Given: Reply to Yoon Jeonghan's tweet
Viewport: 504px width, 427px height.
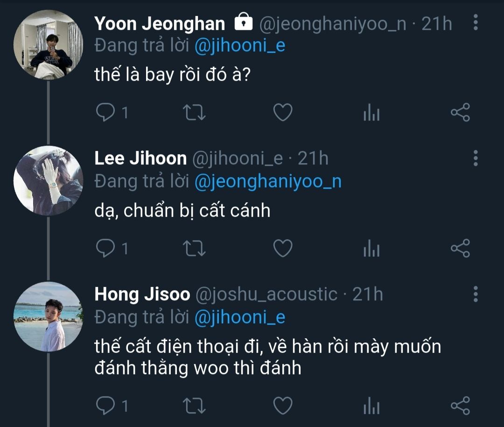Looking at the screenshot, I should click(x=105, y=113).
